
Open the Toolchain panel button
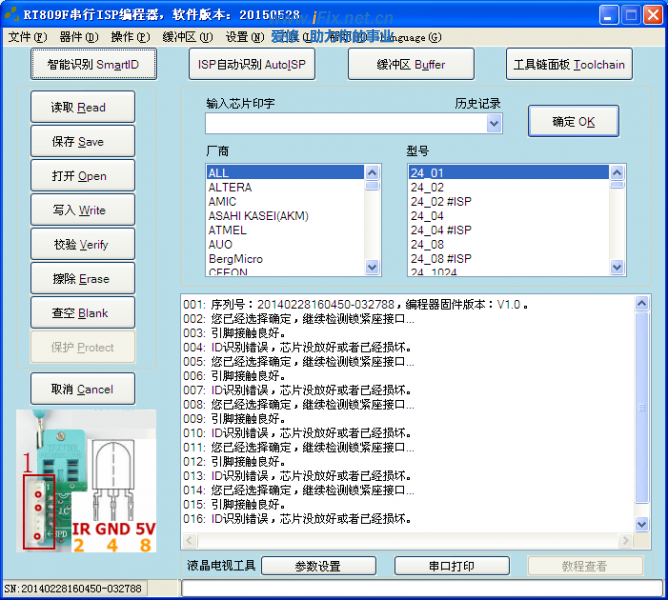click(x=568, y=65)
